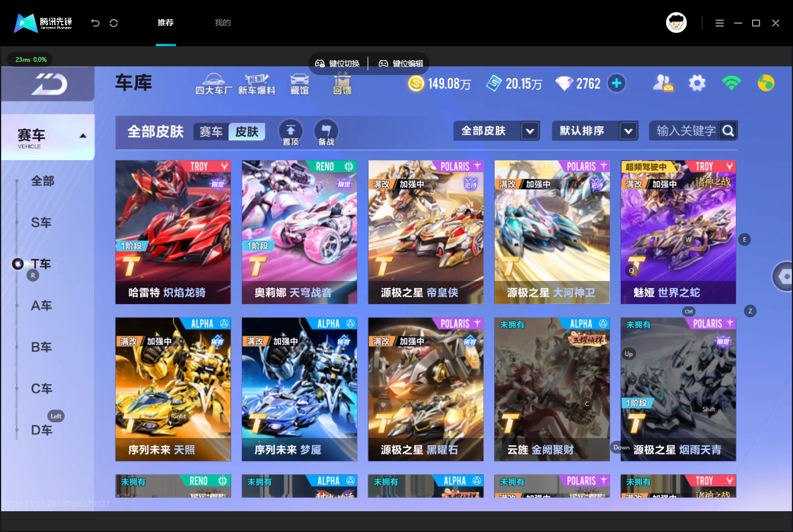Screen dimensions: 793x532
Task: Click the 键位编辑 button
Action: pos(401,63)
